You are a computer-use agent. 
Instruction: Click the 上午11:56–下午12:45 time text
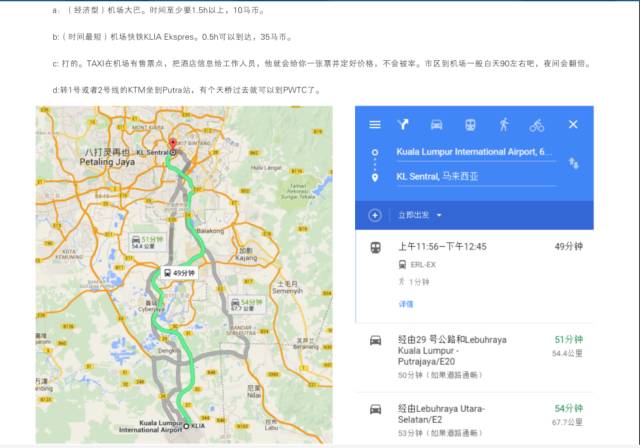[442, 246]
